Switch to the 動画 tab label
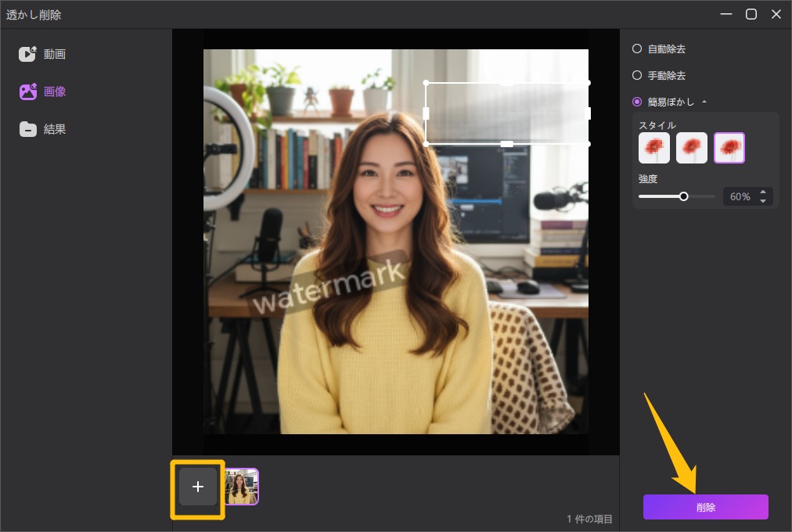 (x=55, y=54)
